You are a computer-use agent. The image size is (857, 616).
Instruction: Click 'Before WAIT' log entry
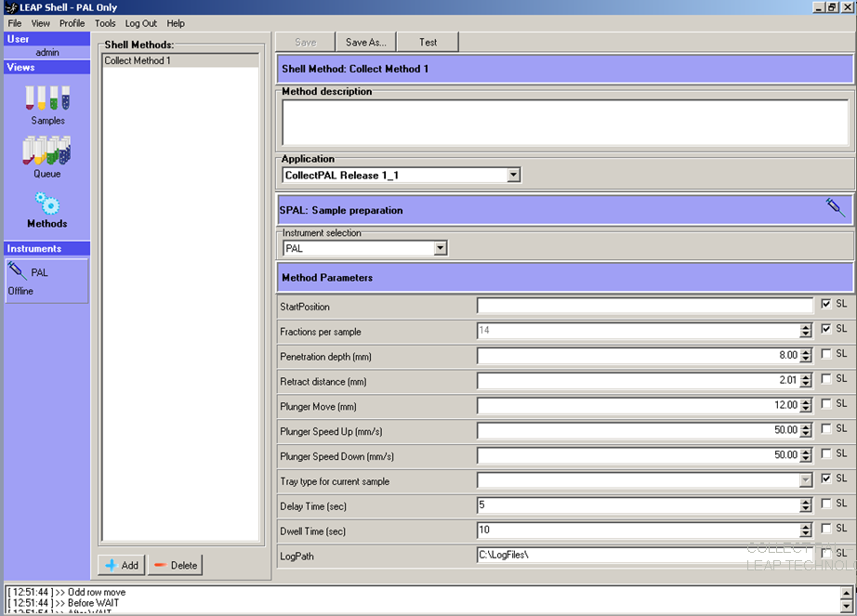coord(94,603)
